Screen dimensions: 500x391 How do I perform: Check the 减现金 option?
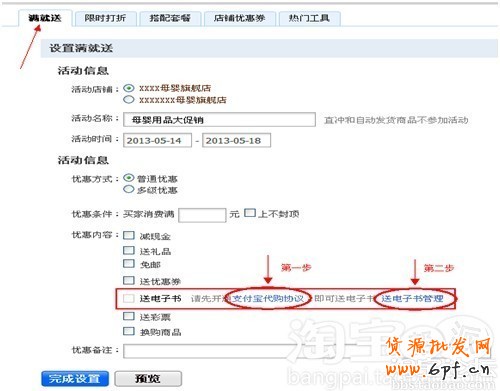click(x=129, y=235)
